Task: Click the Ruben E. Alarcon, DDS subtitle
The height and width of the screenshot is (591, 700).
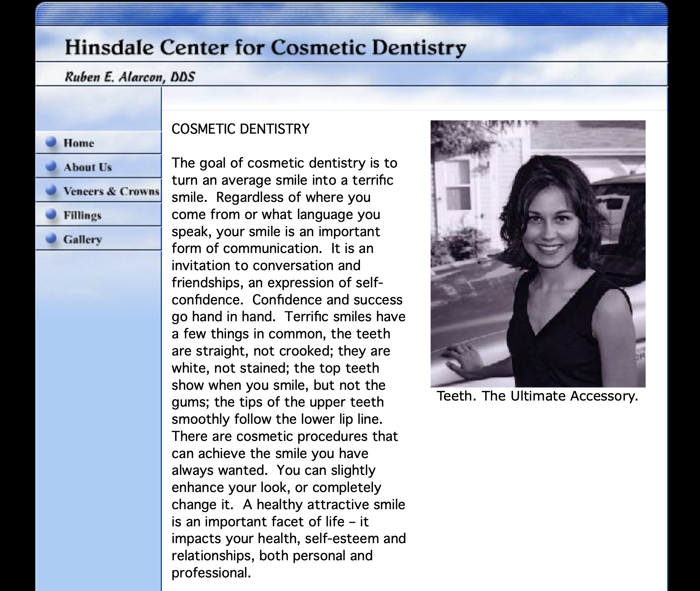Action: click(130, 77)
